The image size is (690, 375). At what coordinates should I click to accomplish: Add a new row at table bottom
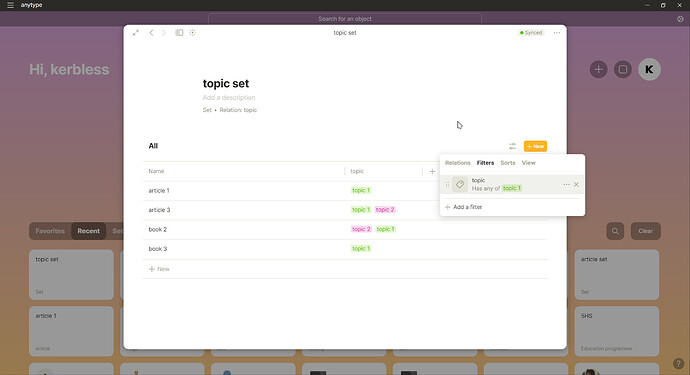pos(159,269)
